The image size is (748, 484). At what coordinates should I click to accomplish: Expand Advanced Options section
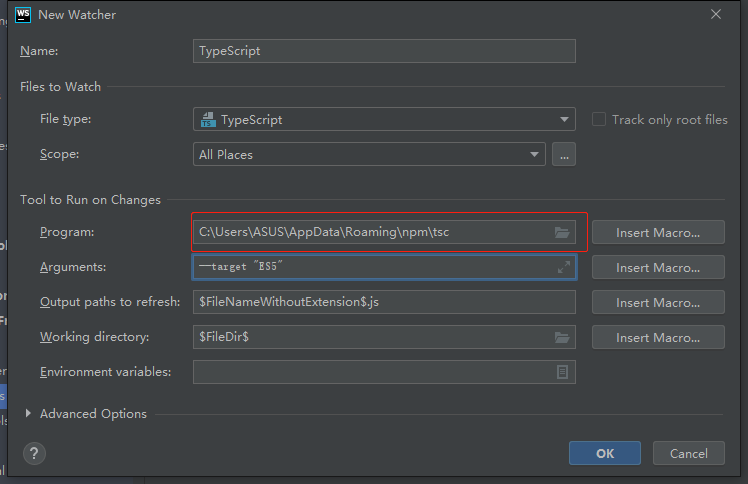tap(28, 413)
